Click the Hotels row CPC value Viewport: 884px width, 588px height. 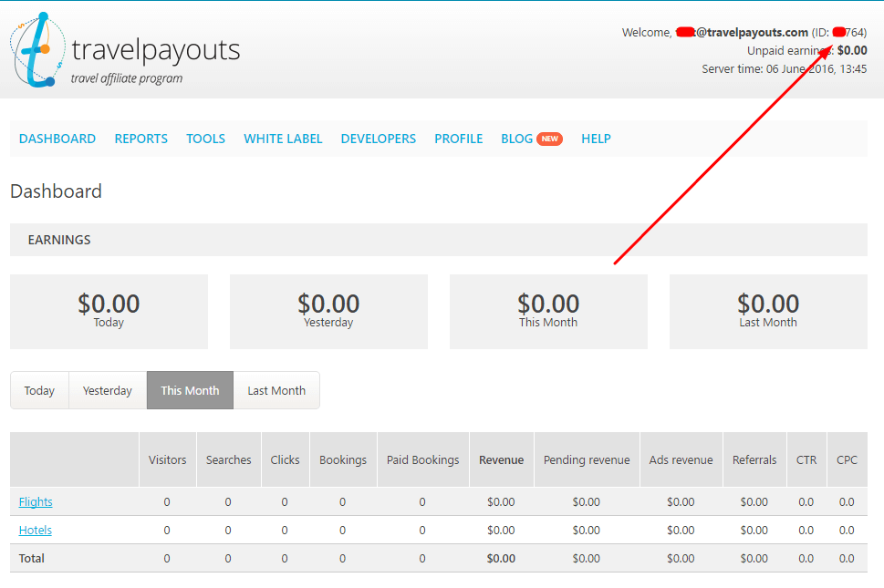847,530
